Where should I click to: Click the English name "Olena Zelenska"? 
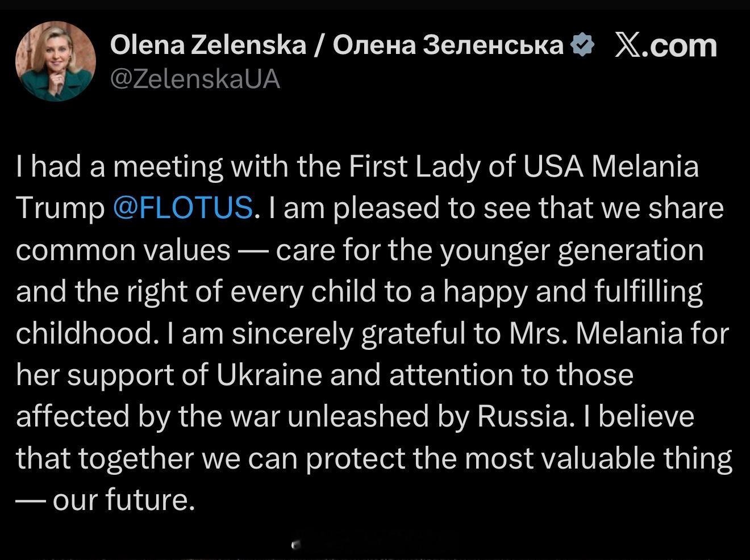(208, 45)
